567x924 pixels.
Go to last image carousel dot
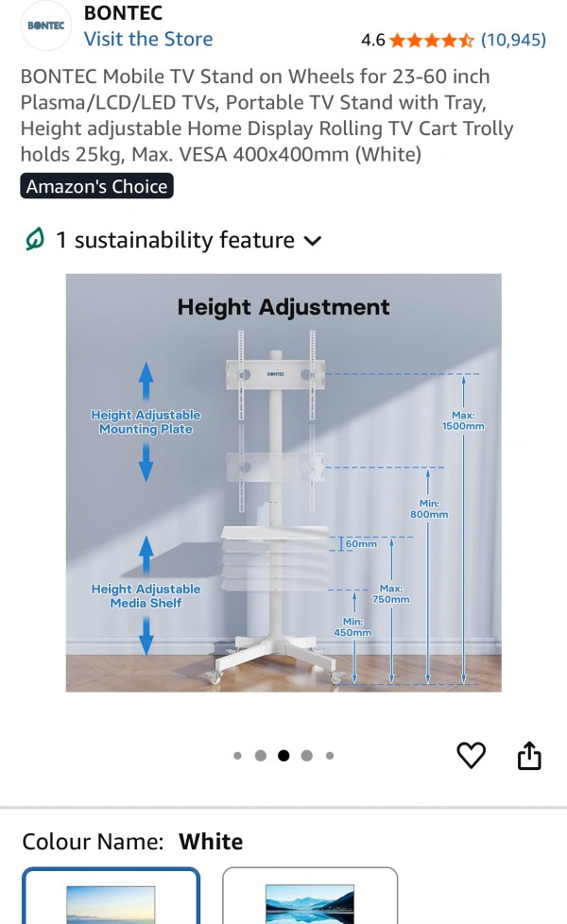[x=330, y=756]
